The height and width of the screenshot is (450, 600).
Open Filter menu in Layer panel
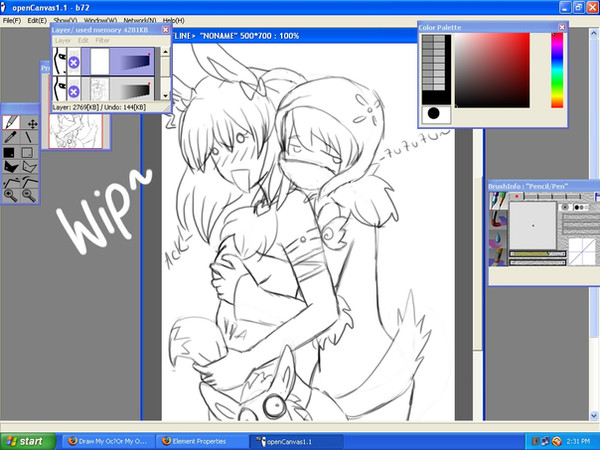click(x=102, y=40)
